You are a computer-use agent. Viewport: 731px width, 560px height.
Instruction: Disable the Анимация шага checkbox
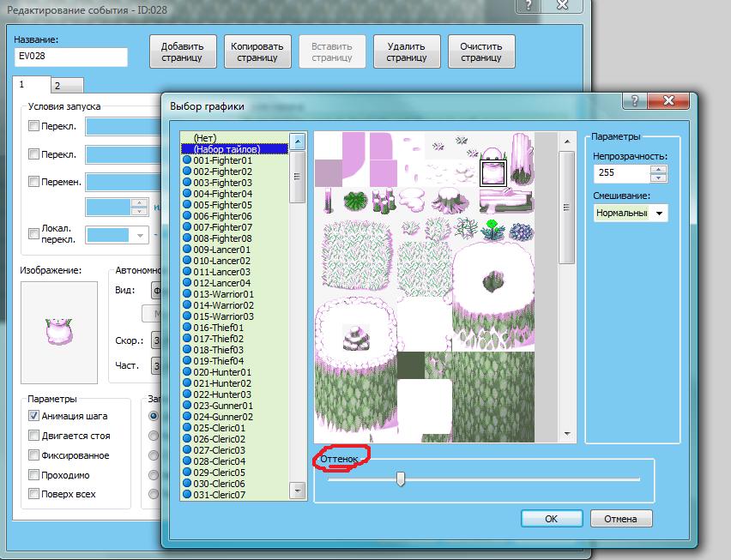click(34, 416)
